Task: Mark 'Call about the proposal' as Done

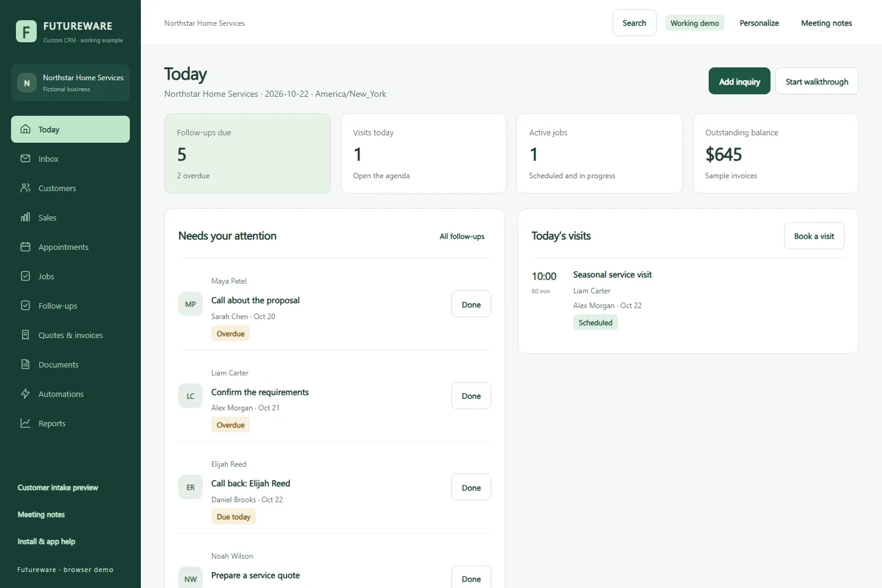Action: coord(471,304)
